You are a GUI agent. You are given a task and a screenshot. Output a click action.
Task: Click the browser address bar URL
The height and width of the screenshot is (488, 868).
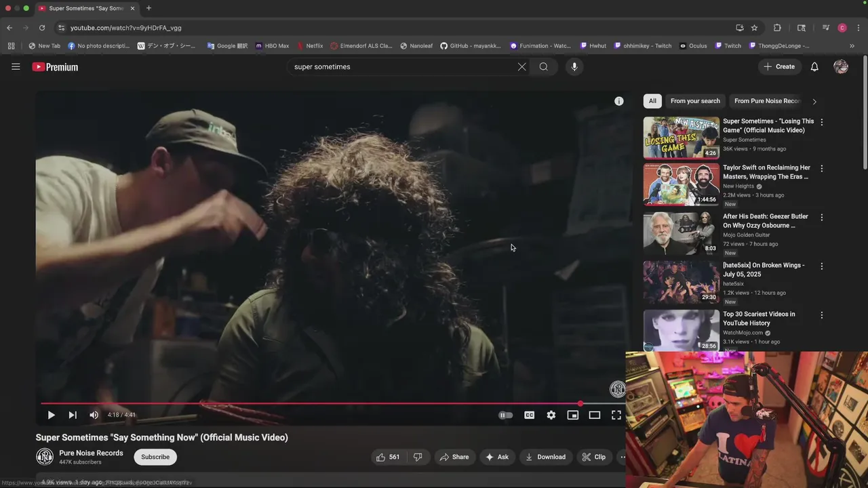[x=126, y=28]
